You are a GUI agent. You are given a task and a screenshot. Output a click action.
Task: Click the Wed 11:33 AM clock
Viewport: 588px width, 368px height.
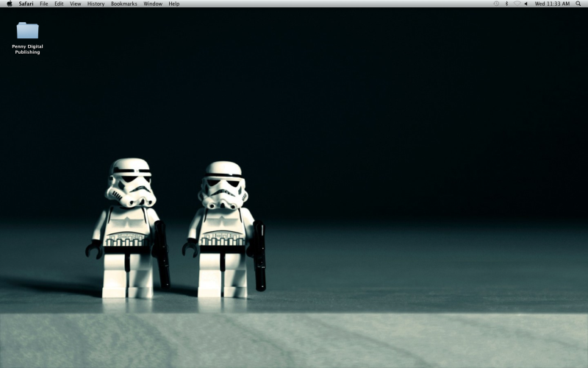(x=552, y=4)
